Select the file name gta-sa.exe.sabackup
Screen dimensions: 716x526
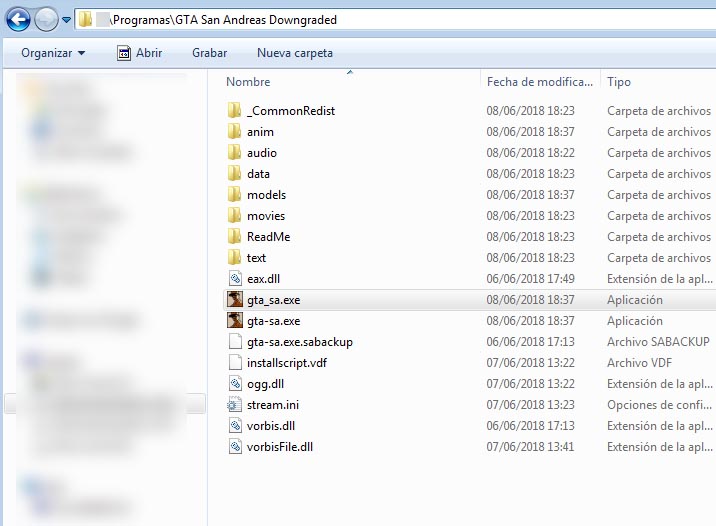coord(300,342)
